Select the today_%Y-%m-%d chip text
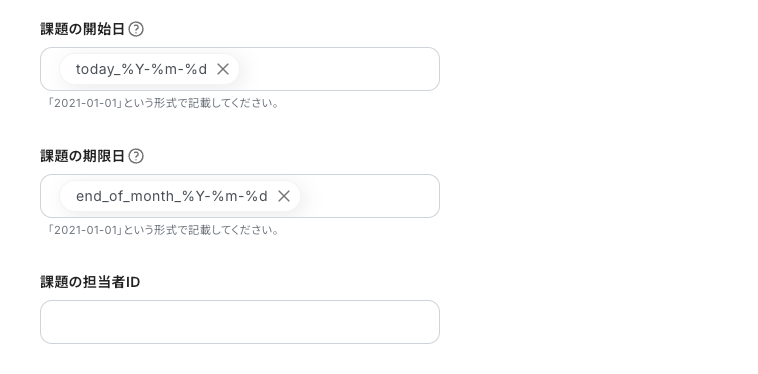This screenshot has height=374, width=758. [x=142, y=69]
